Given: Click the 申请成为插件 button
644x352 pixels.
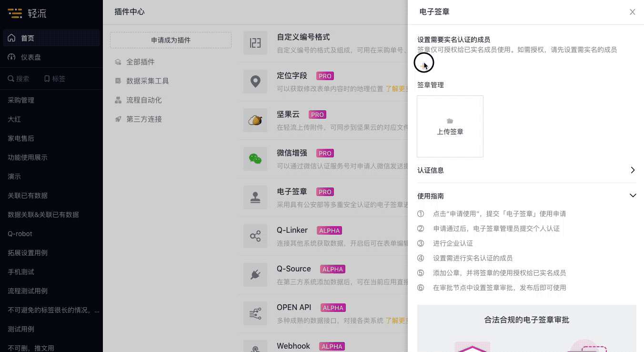Looking at the screenshot, I should pos(171,40).
